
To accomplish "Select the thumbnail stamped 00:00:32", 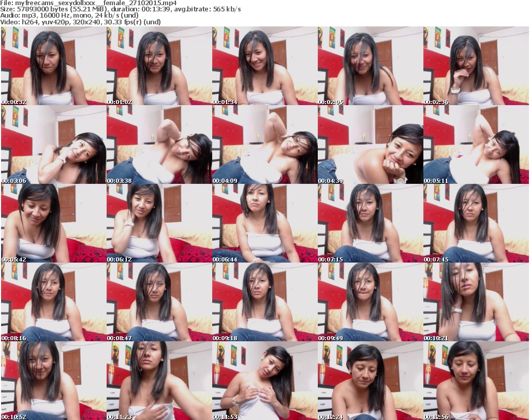I will pos(53,66).
